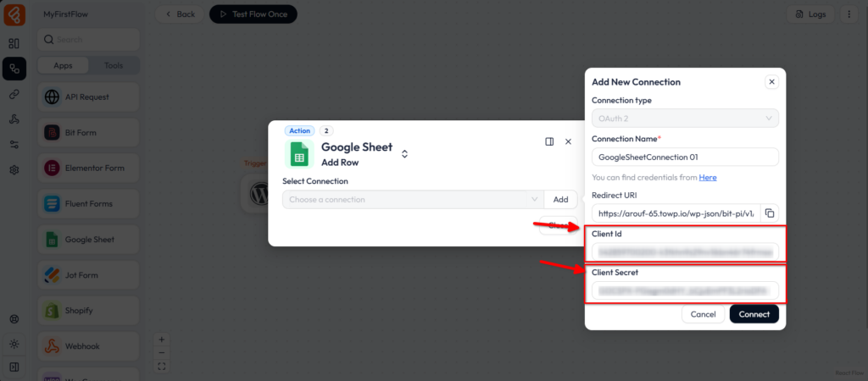Select the API Request app
This screenshot has height=381, width=868.
tap(88, 97)
